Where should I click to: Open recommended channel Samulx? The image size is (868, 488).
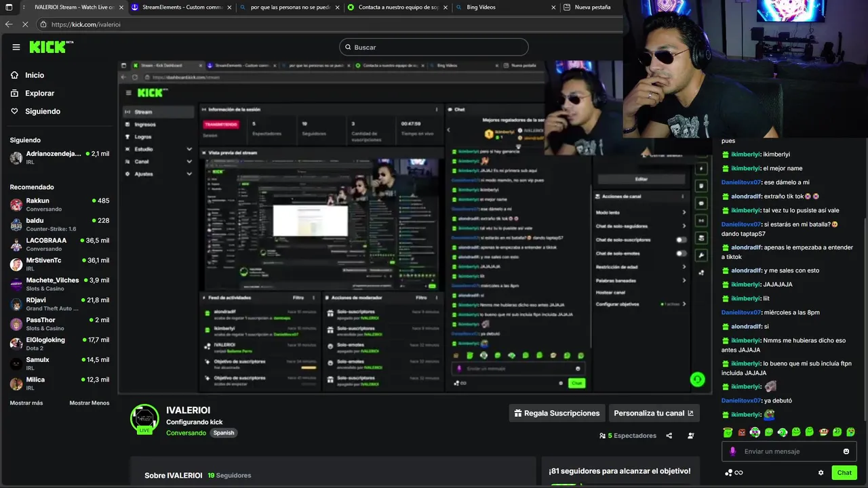pos(60,364)
